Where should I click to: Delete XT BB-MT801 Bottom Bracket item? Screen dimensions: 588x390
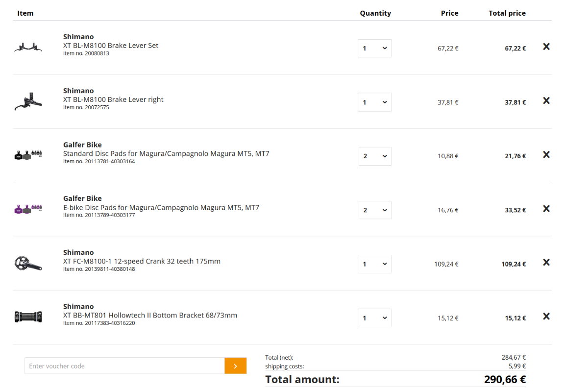point(546,317)
